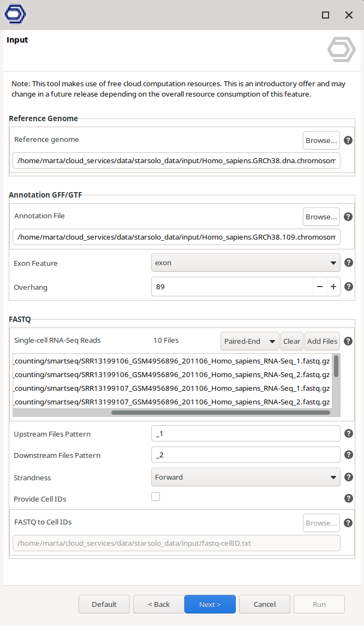Click the Upstream Files Pattern input field
The height and width of the screenshot is (626, 364).
click(x=246, y=434)
